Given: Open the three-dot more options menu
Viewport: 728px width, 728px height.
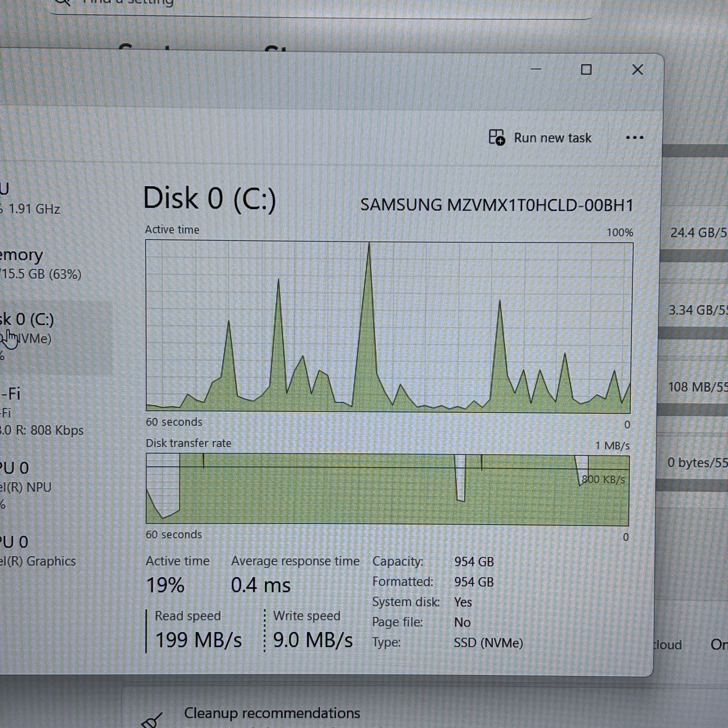Looking at the screenshot, I should (x=635, y=138).
